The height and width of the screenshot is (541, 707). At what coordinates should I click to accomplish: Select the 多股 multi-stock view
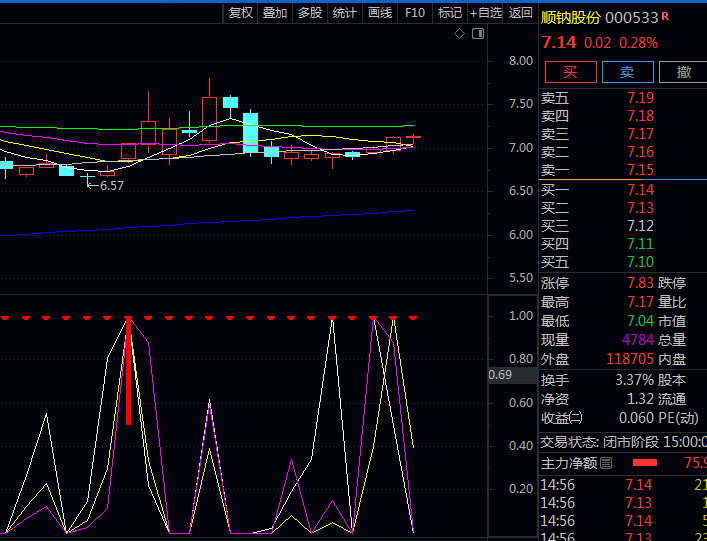310,13
